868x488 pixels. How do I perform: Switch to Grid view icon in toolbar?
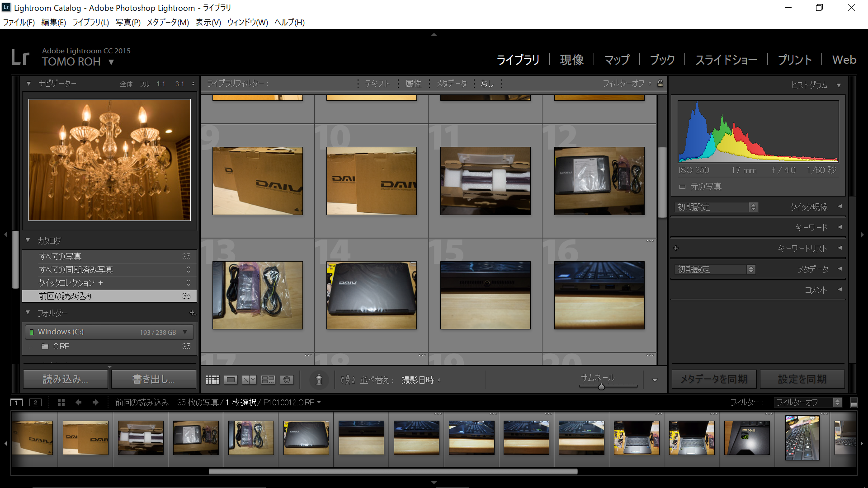point(212,380)
